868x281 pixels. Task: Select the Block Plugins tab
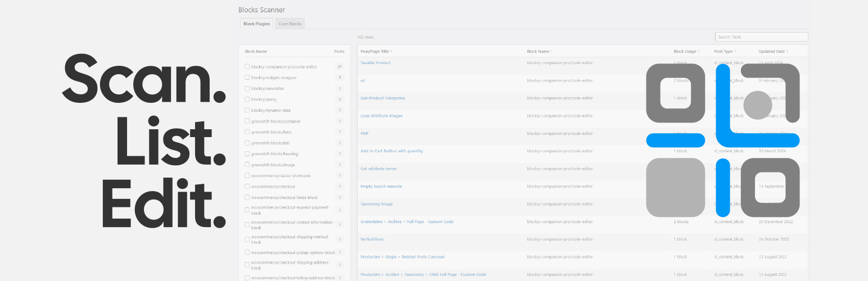pos(256,24)
